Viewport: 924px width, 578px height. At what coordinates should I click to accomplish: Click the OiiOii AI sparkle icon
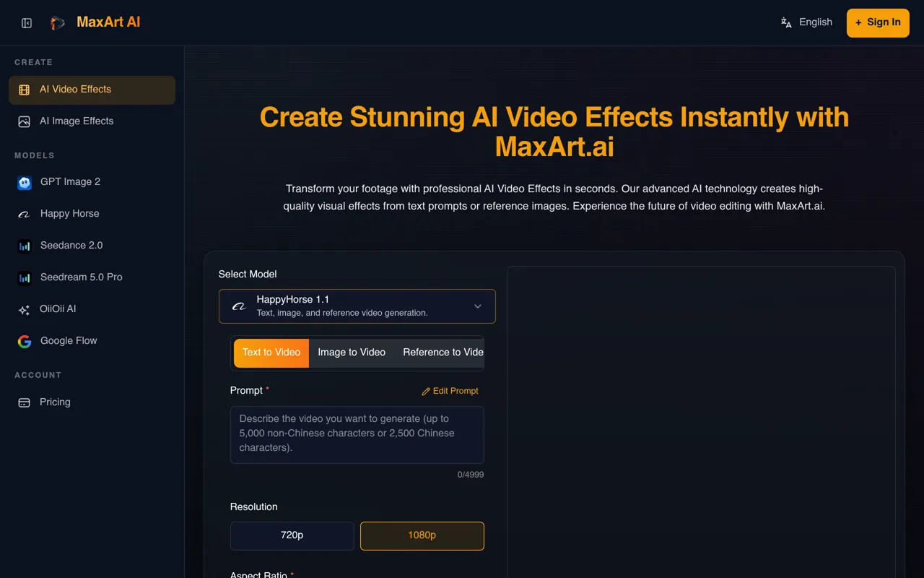pyautogui.click(x=25, y=309)
